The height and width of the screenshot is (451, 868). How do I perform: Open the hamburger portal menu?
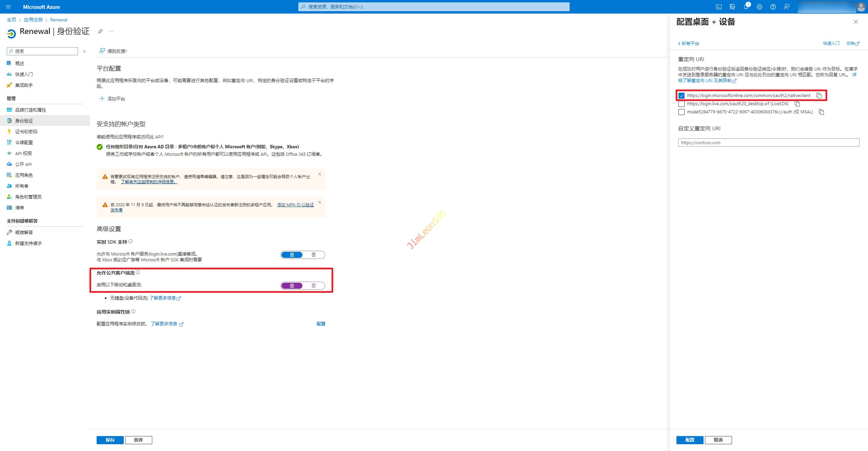[x=8, y=7]
